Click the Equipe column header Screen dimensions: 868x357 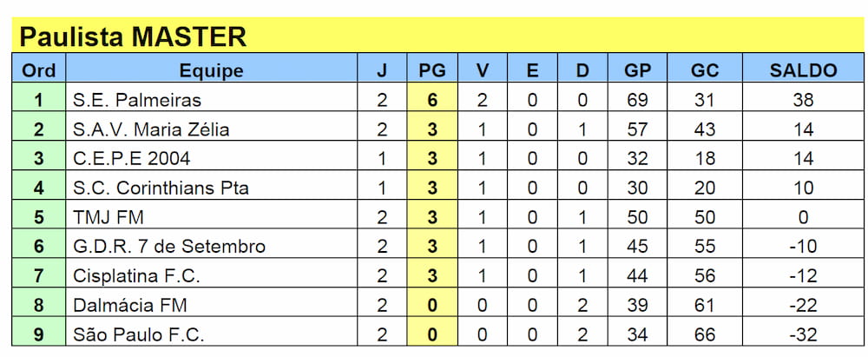coord(211,70)
